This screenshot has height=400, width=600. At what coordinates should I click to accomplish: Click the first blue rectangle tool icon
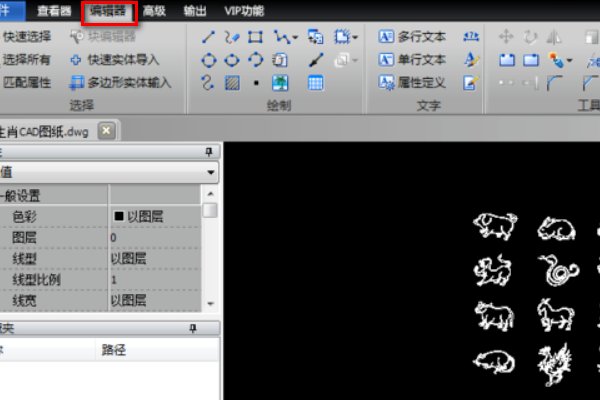tap(507, 60)
